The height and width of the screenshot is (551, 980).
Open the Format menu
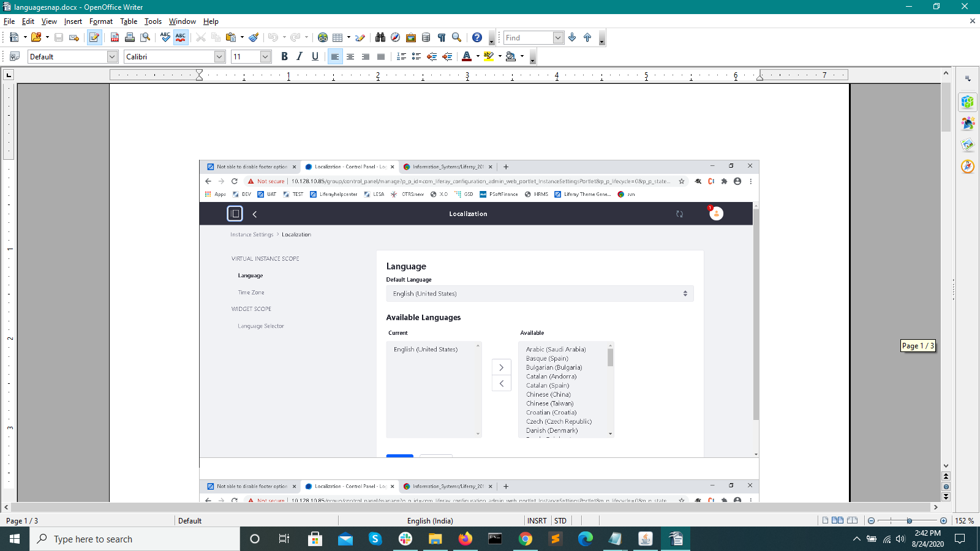point(101,21)
